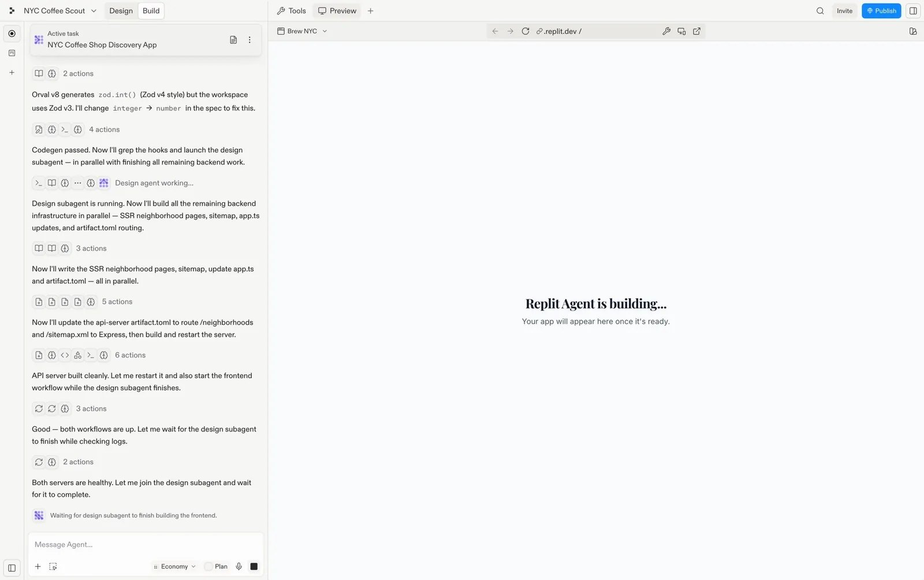Screen dimensions: 924x580
Task: Click the Publish button
Action: pos(881,10)
